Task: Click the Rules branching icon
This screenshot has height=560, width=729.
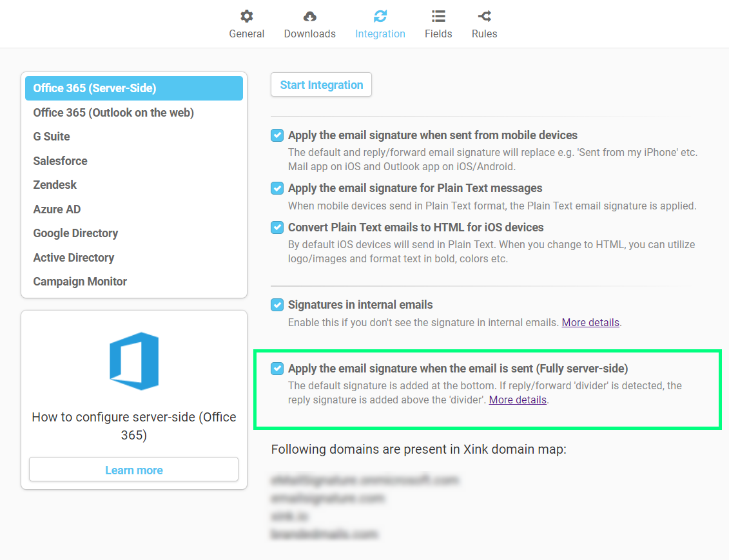Action: tap(485, 16)
